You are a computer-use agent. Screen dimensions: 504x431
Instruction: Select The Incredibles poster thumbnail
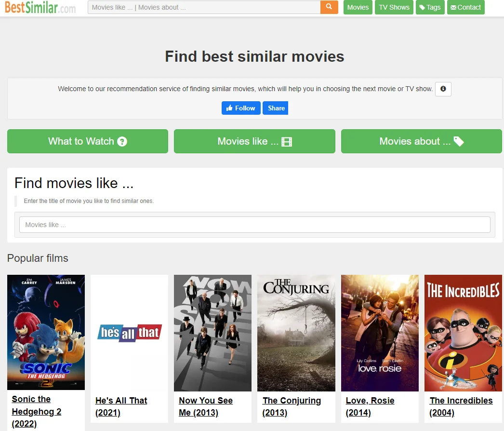[463, 333]
